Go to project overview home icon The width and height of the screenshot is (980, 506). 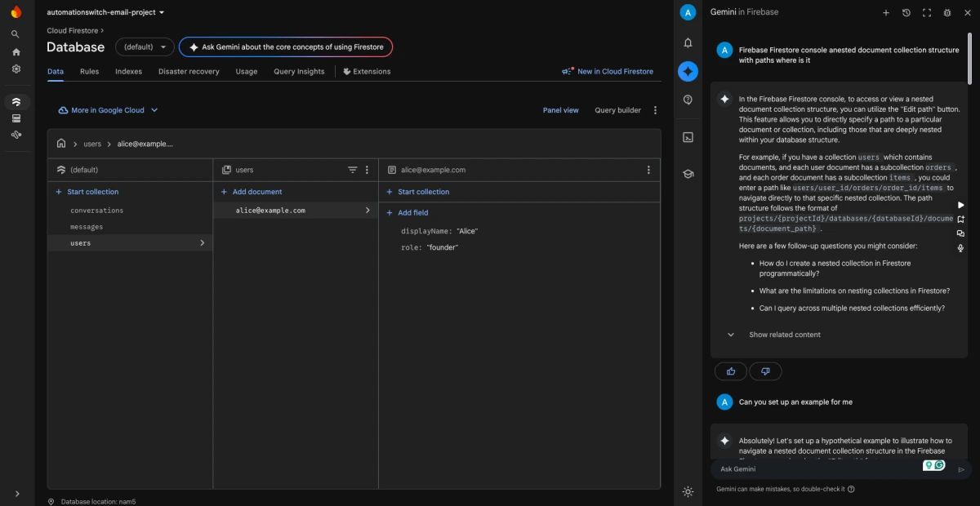pyautogui.click(x=16, y=51)
